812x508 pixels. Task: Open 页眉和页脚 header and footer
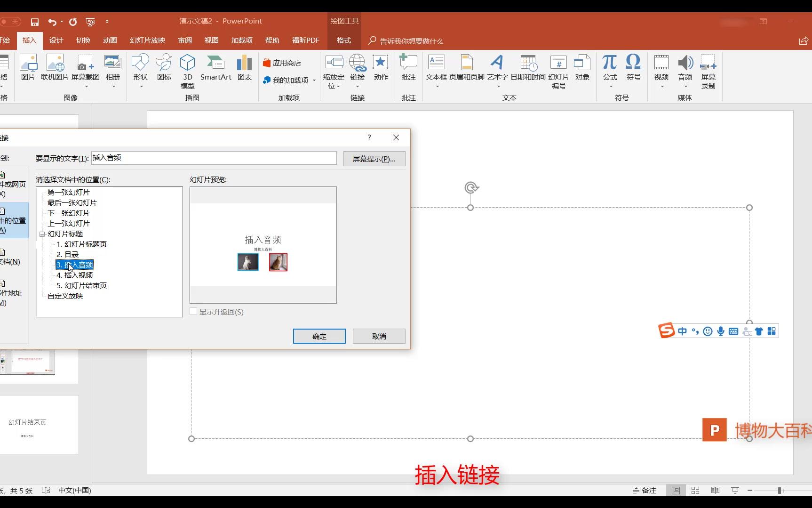click(x=467, y=68)
